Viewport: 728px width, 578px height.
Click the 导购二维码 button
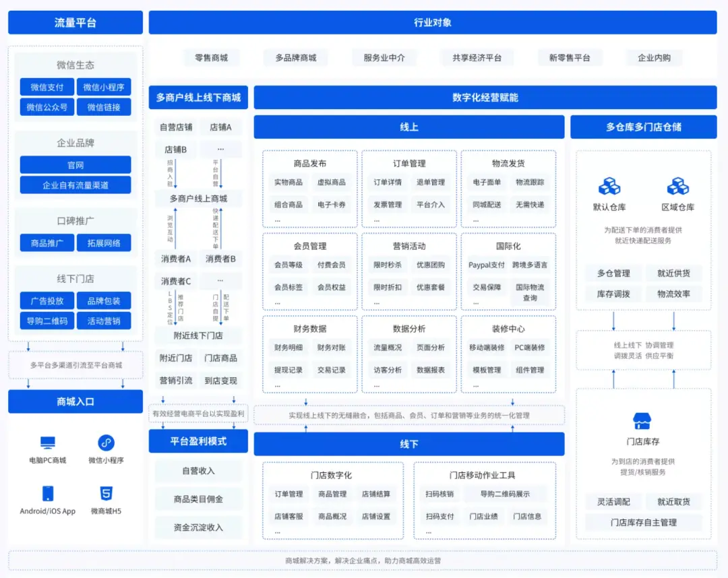coord(47,321)
